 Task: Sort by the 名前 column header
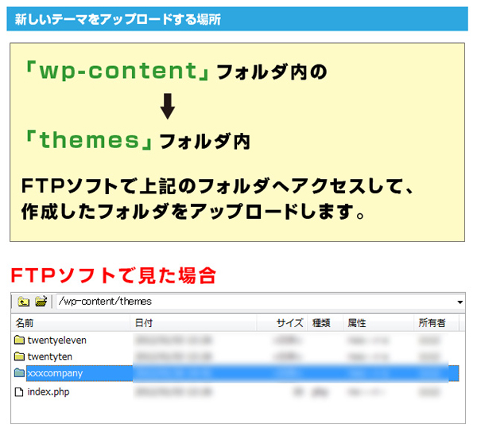coord(72,323)
